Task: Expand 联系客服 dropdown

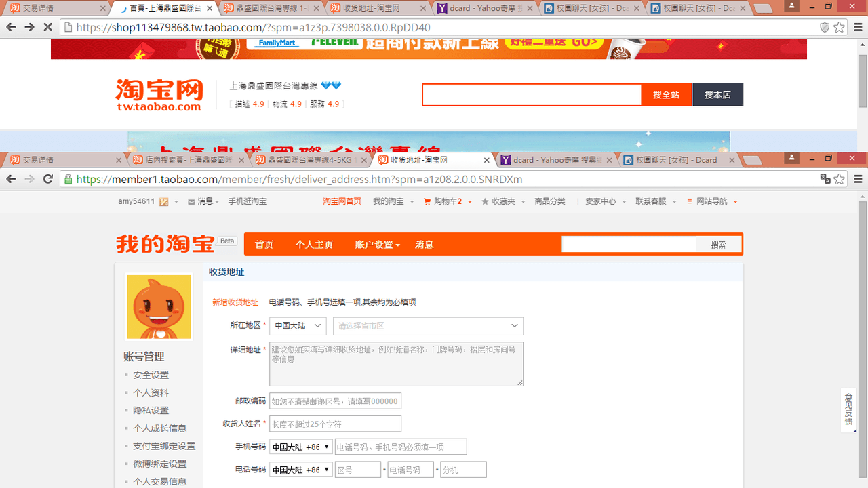Action: (x=656, y=201)
